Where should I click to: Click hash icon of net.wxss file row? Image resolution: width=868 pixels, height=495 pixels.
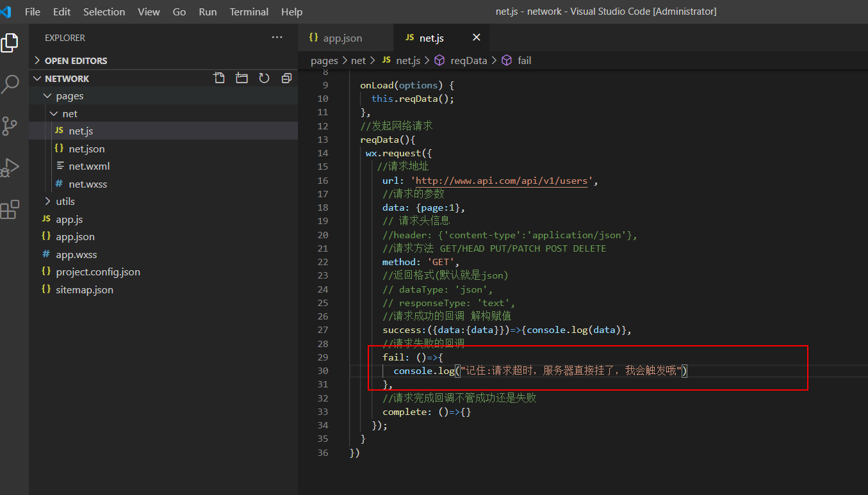coord(60,184)
